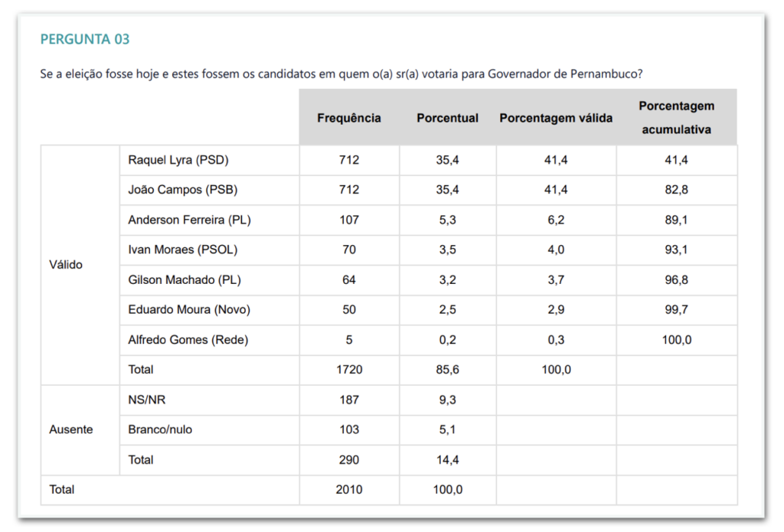Select the Eduardo Moura (Novo) row label

tap(189, 309)
